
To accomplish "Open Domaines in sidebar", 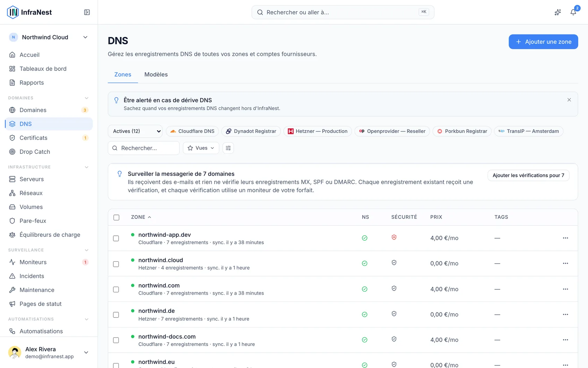I will [49, 110].
